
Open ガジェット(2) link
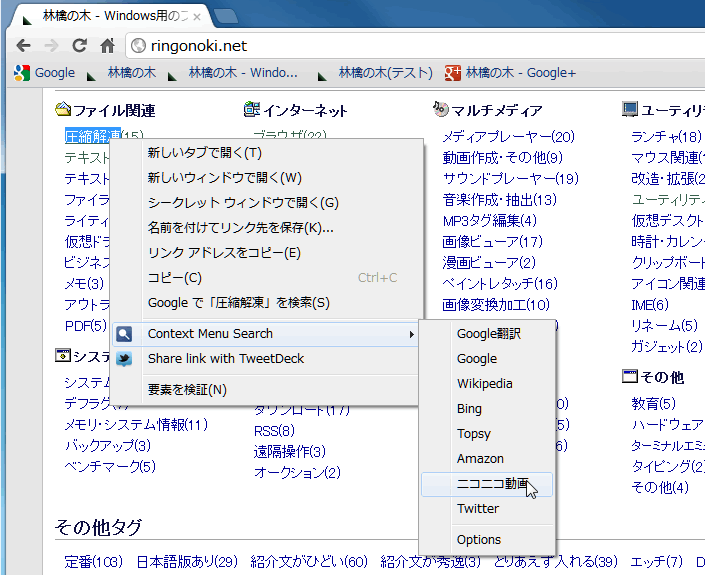pyautogui.click(x=667, y=347)
